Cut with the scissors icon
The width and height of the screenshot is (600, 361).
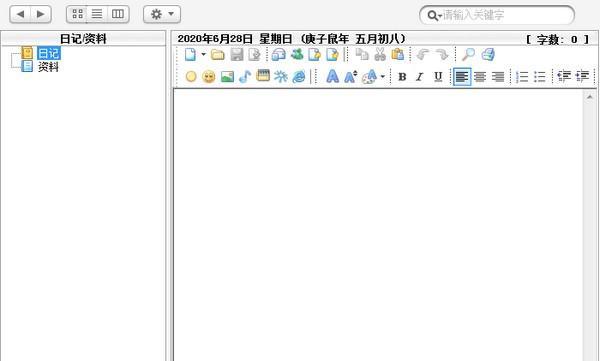click(x=380, y=54)
